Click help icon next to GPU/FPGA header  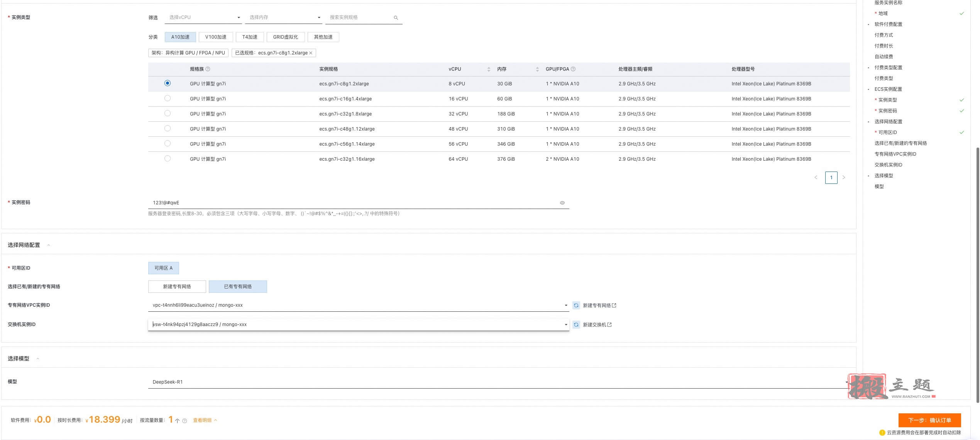tap(573, 69)
